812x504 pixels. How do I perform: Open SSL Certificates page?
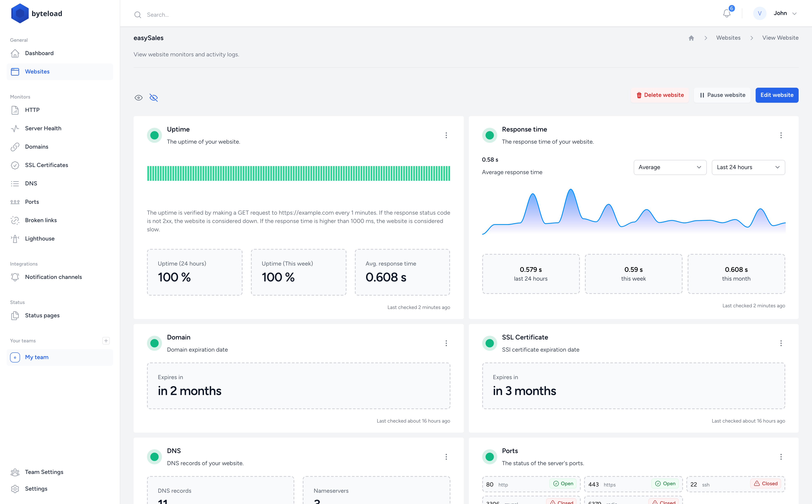click(x=60, y=165)
